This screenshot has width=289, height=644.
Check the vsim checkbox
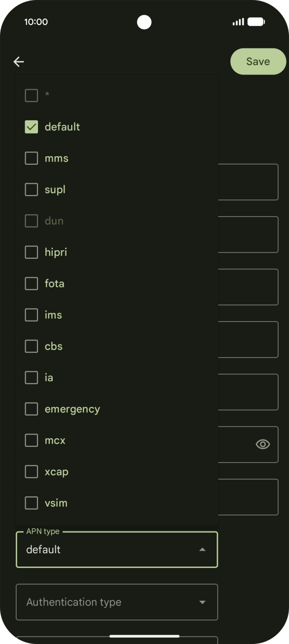click(x=31, y=503)
